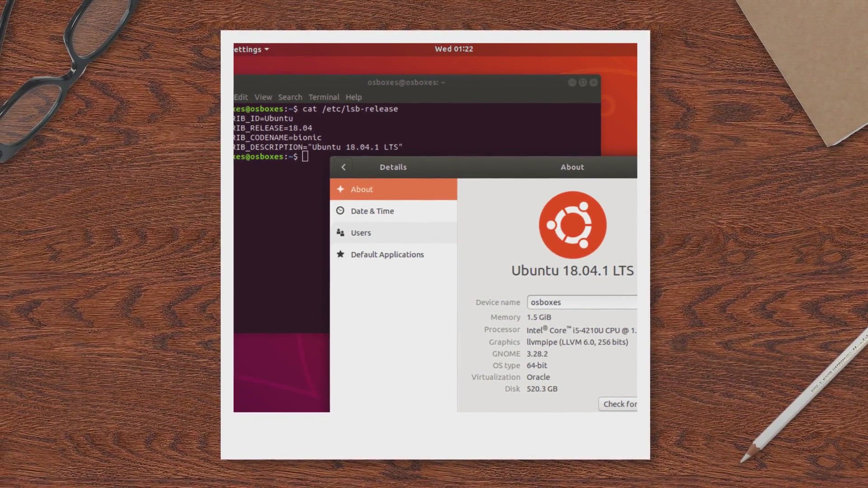Click the back arrow in the Details header
This screenshot has height=488, width=868.
344,167
